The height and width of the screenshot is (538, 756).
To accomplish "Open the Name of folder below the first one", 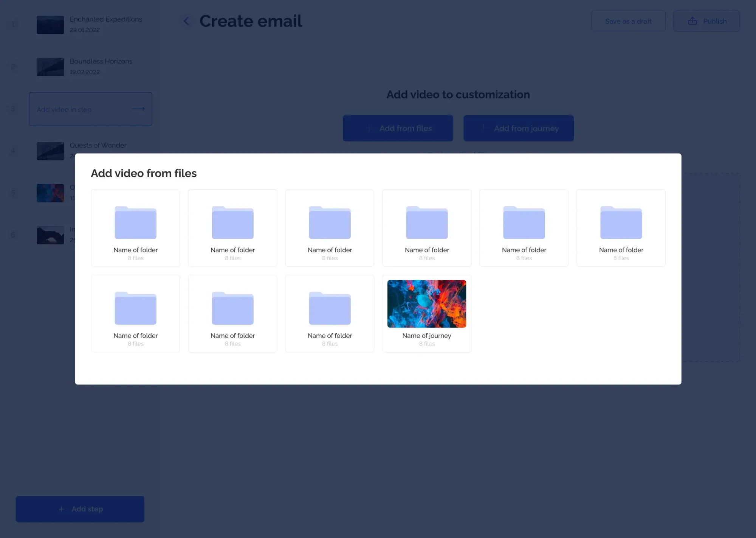I will click(x=135, y=313).
